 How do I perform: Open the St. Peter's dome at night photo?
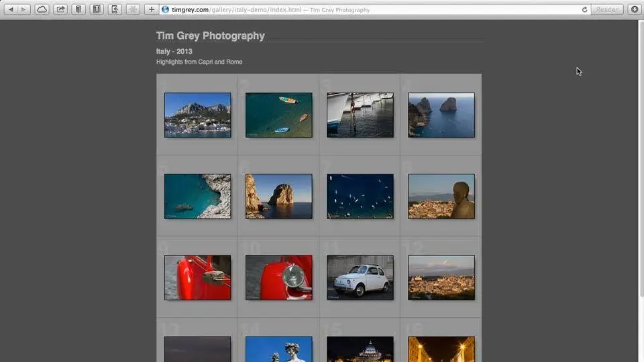pyautogui.click(x=360, y=349)
